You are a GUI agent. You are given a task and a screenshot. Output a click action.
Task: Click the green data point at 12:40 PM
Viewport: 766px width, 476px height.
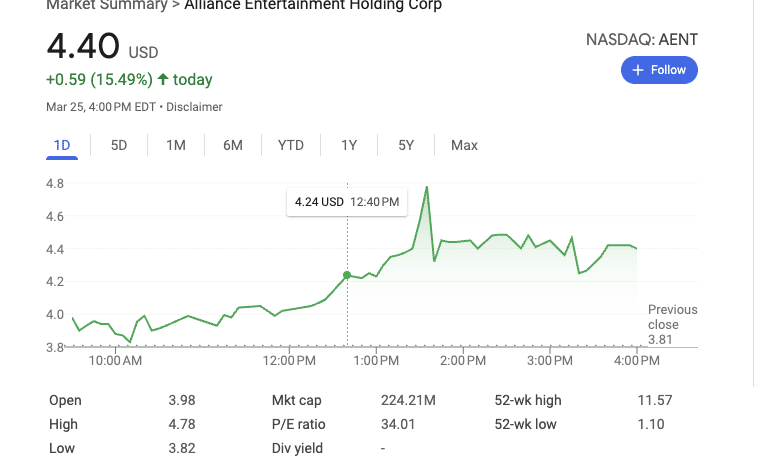347,275
